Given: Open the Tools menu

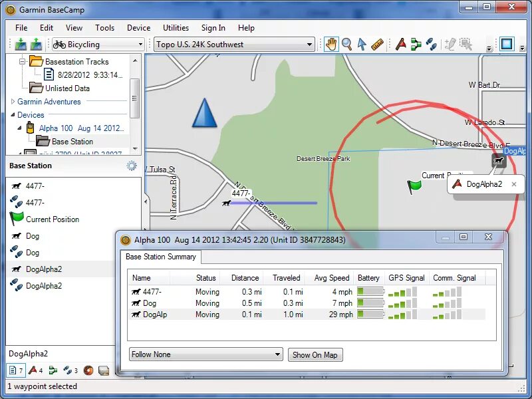Looking at the screenshot, I should (x=104, y=28).
